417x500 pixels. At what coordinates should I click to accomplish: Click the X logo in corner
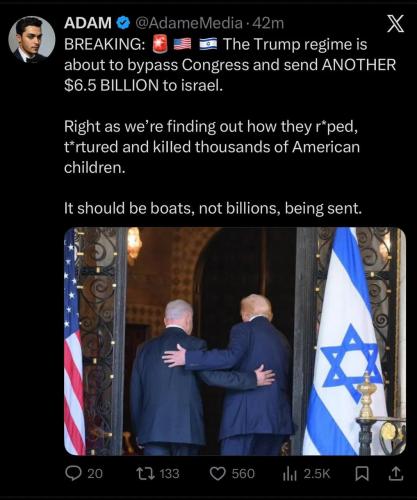396,24
